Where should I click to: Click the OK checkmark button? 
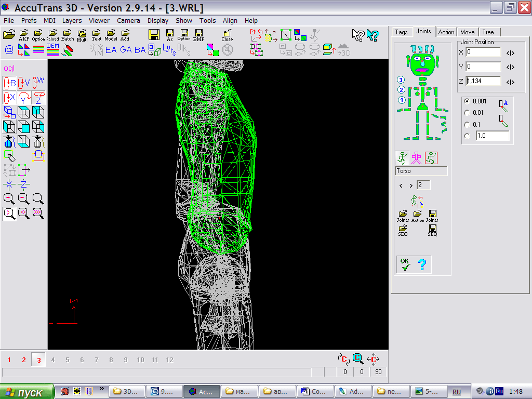point(405,264)
